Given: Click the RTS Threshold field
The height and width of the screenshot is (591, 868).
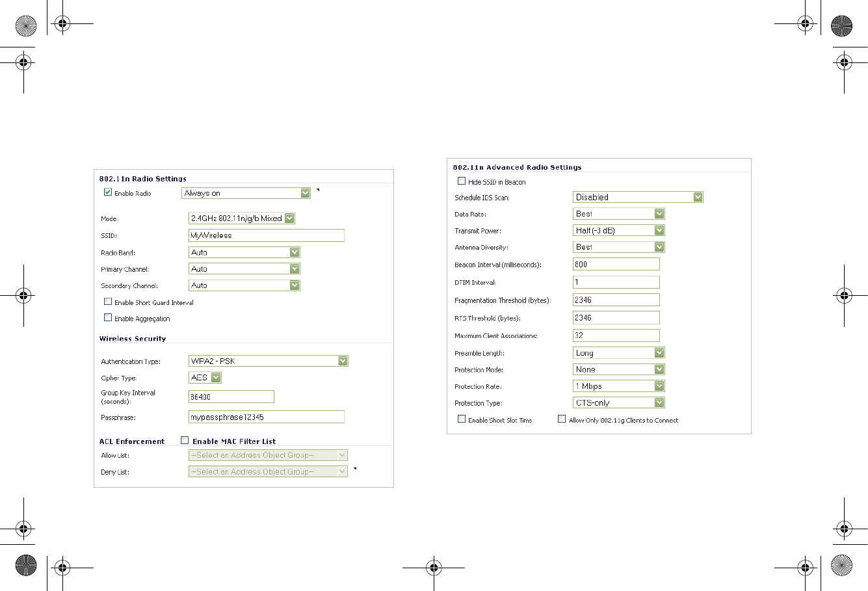Looking at the screenshot, I should (x=616, y=317).
